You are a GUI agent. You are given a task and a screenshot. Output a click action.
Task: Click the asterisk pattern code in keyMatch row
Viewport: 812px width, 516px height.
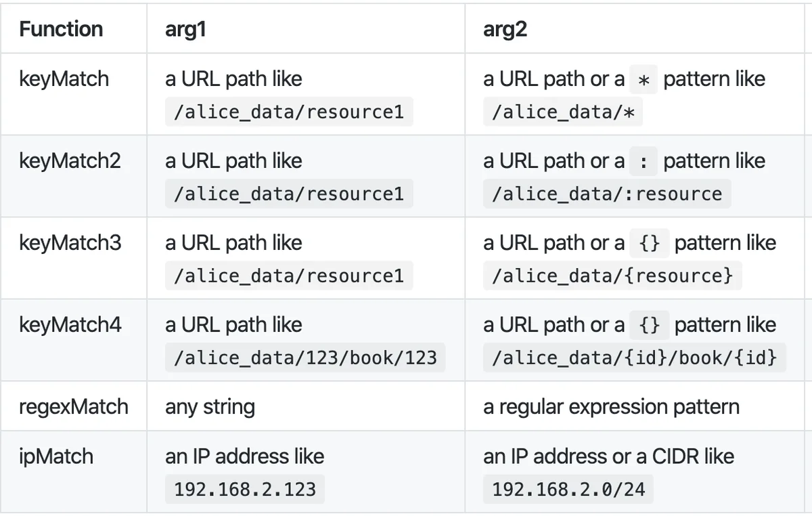[644, 80]
